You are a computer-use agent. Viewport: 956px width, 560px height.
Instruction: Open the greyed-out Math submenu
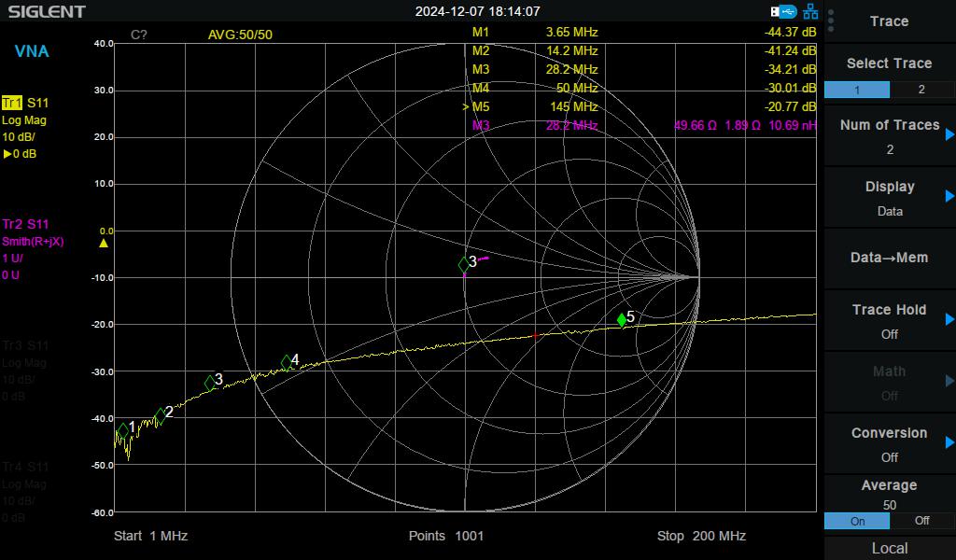pos(890,383)
